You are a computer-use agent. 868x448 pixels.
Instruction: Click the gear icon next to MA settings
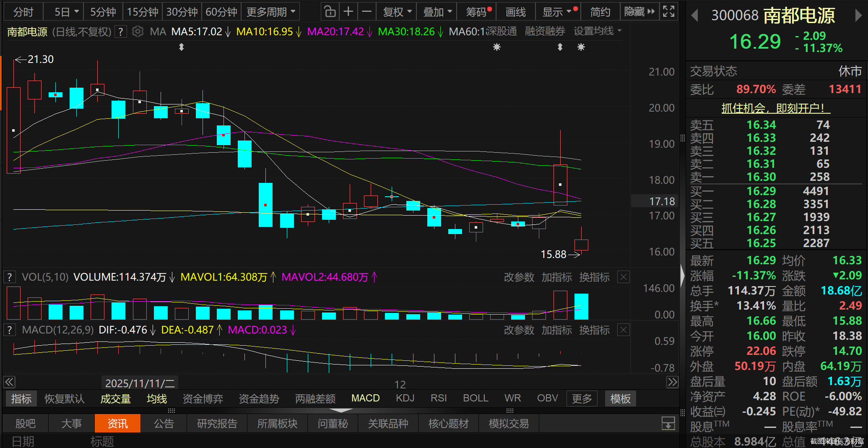pos(138,31)
